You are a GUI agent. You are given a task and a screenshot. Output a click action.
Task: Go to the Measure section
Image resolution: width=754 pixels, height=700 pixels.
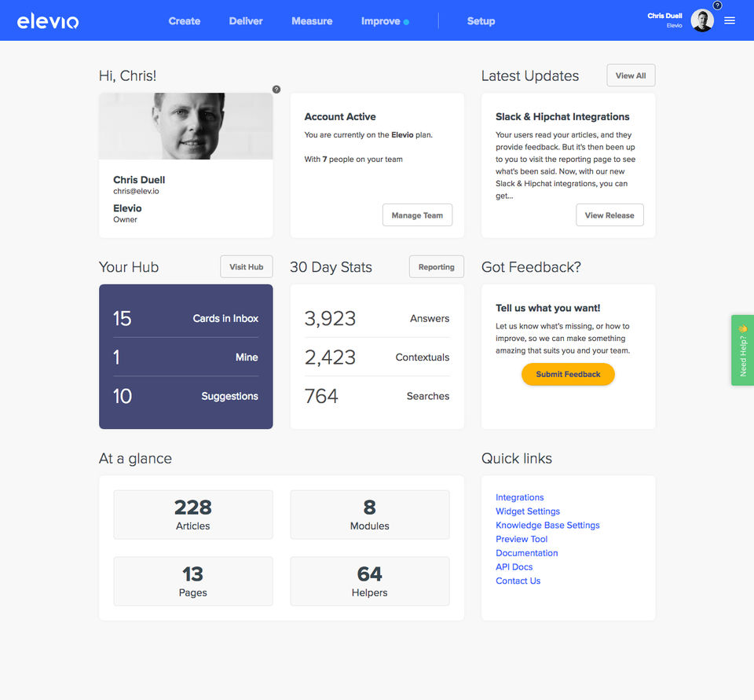[312, 21]
